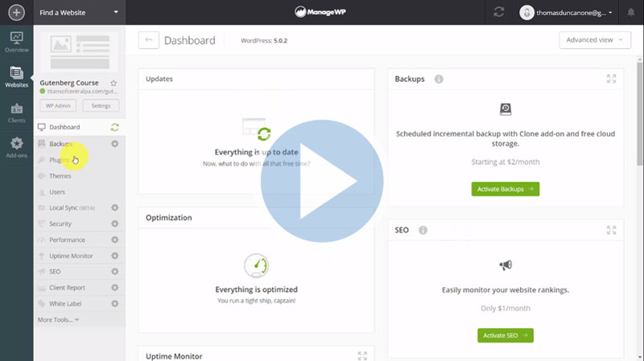Viewport: 644px width, 361px height.
Task: Expand the Backups widget to fullscreen
Action: tap(611, 79)
